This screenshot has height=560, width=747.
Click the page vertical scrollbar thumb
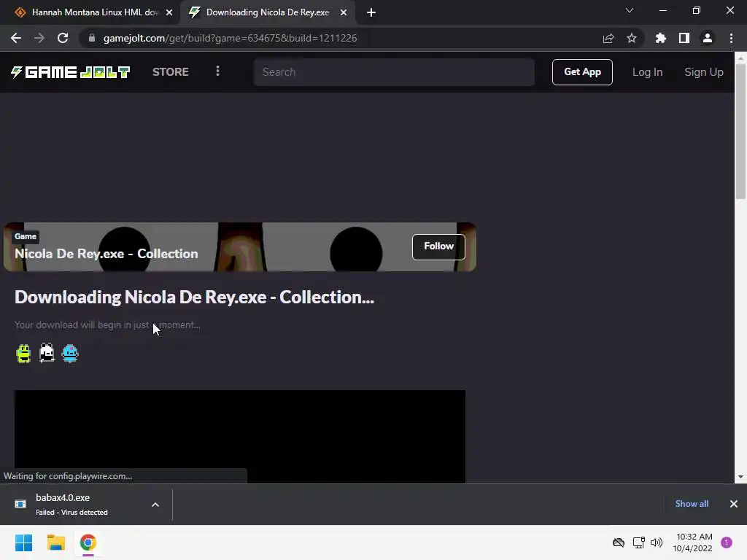tap(740, 131)
